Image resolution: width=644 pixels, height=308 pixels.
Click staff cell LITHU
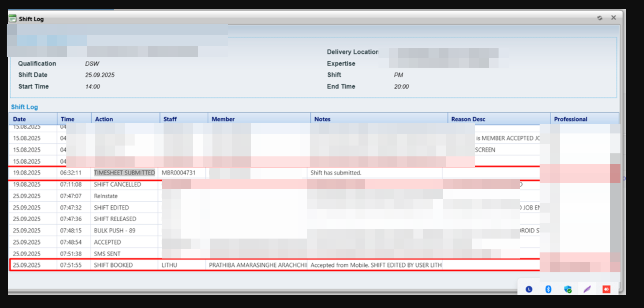169,265
